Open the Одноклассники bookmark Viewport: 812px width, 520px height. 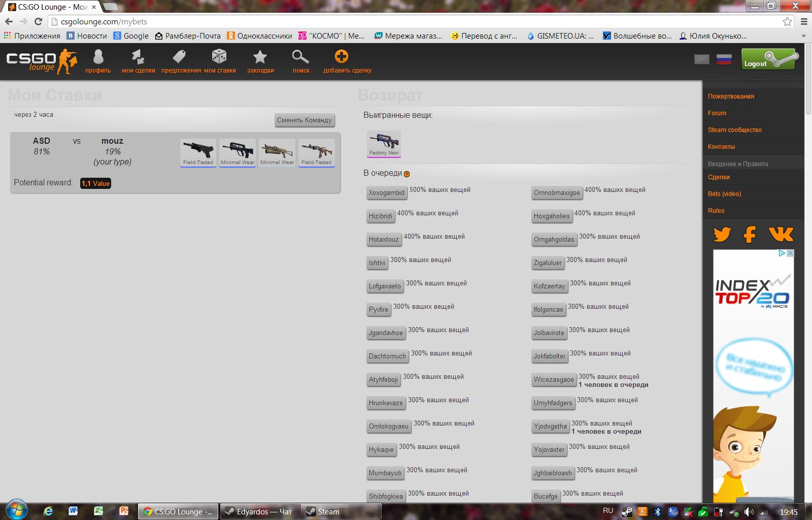(x=259, y=36)
